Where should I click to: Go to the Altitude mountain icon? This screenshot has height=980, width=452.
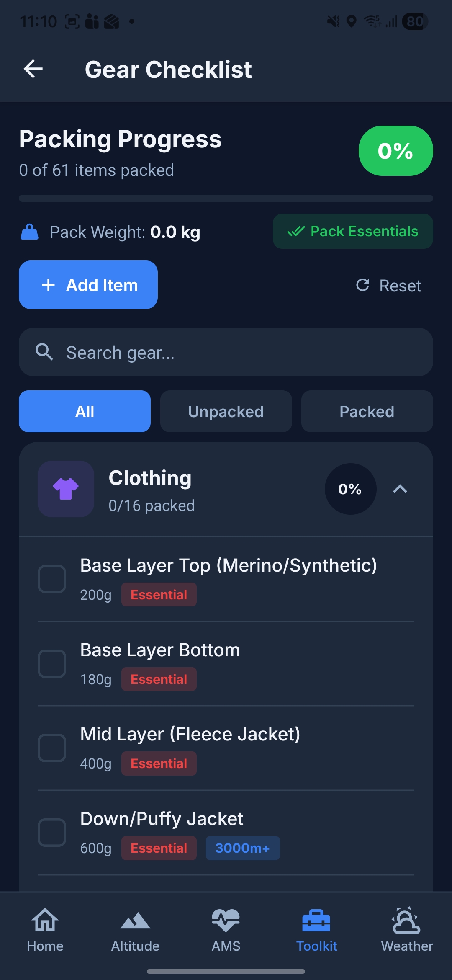click(135, 920)
